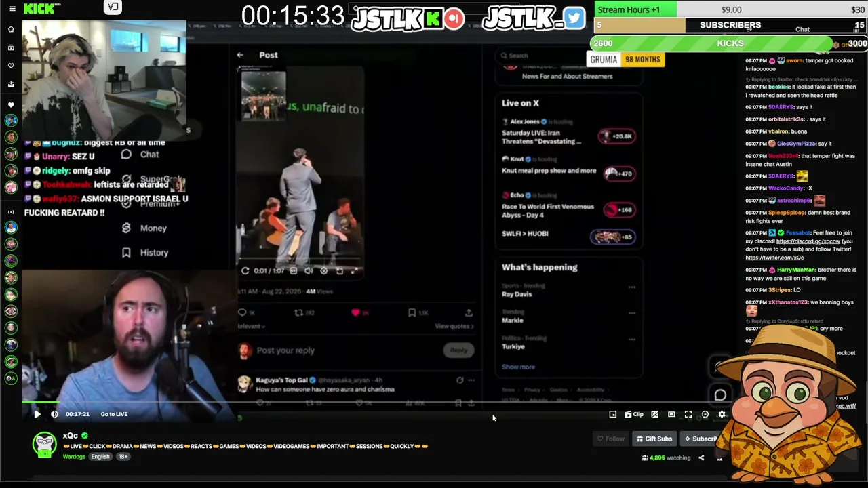Open more options for Markle trend
The height and width of the screenshot is (488, 868).
[632, 313]
